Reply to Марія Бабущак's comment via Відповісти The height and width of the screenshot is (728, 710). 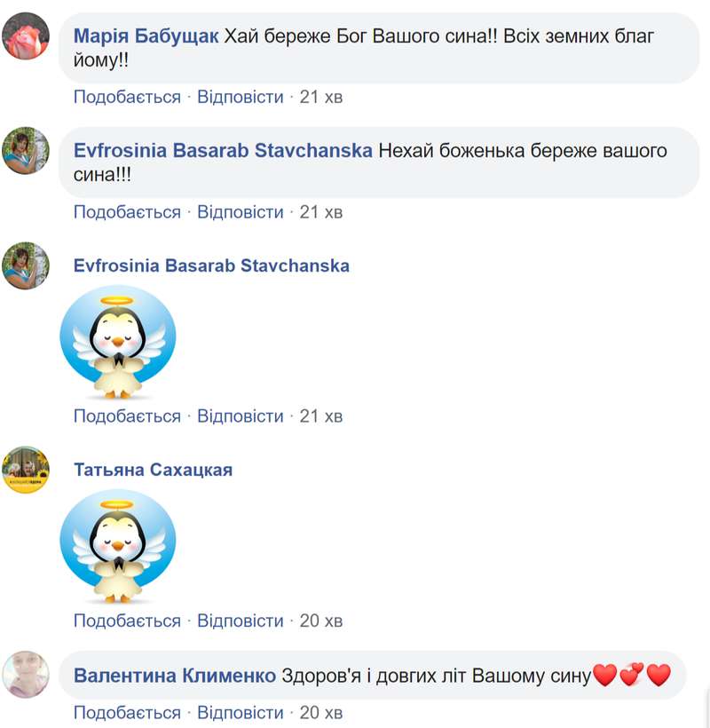coord(241,97)
